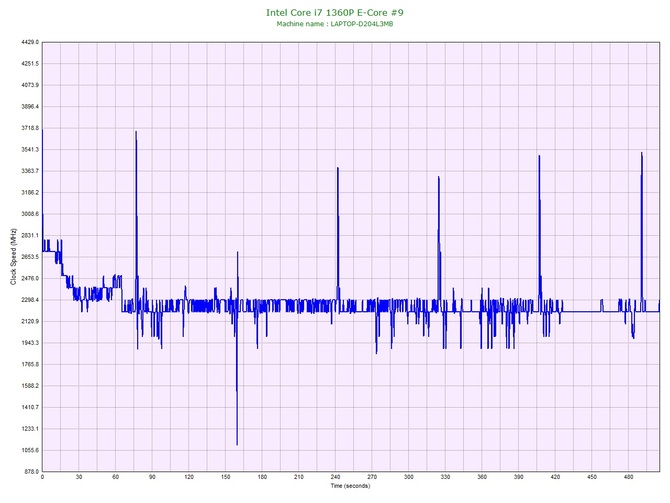Click the 2298.4 y-axis value
Image resolution: width=670 pixels, height=503 pixels.
30,300
